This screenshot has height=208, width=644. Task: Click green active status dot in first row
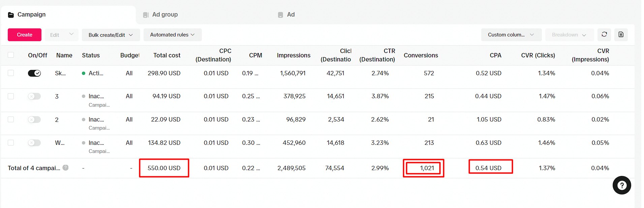click(x=84, y=73)
